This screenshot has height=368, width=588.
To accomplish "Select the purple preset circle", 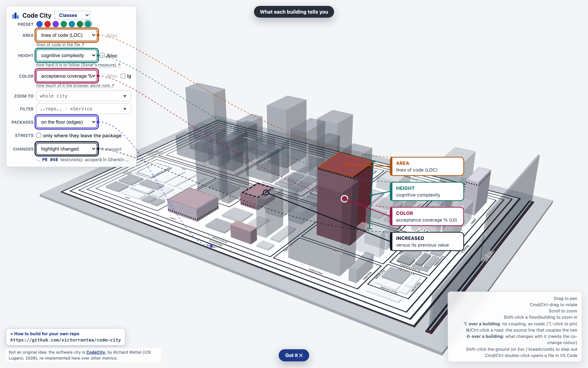I will tap(56, 24).
